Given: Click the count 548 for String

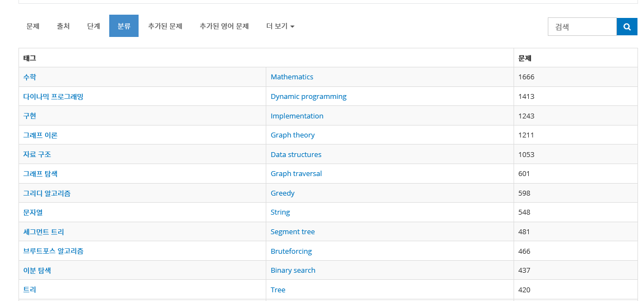Looking at the screenshot, I should [524, 212].
